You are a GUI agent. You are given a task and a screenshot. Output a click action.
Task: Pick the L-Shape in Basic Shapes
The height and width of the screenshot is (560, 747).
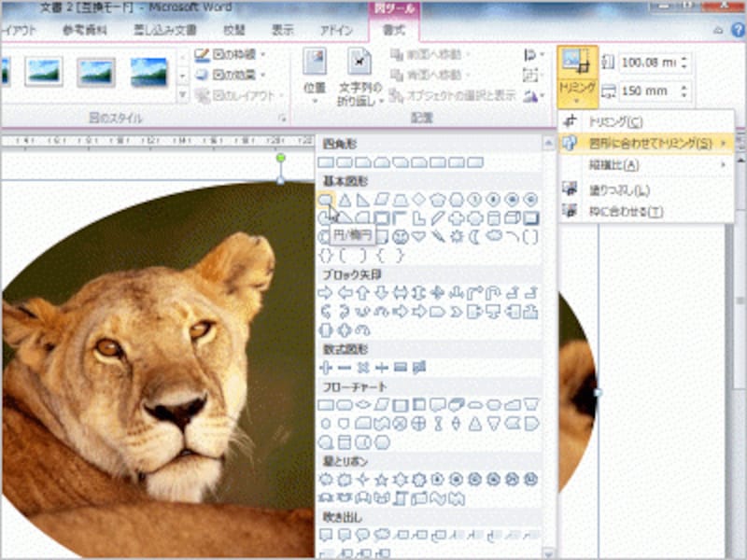418,218
